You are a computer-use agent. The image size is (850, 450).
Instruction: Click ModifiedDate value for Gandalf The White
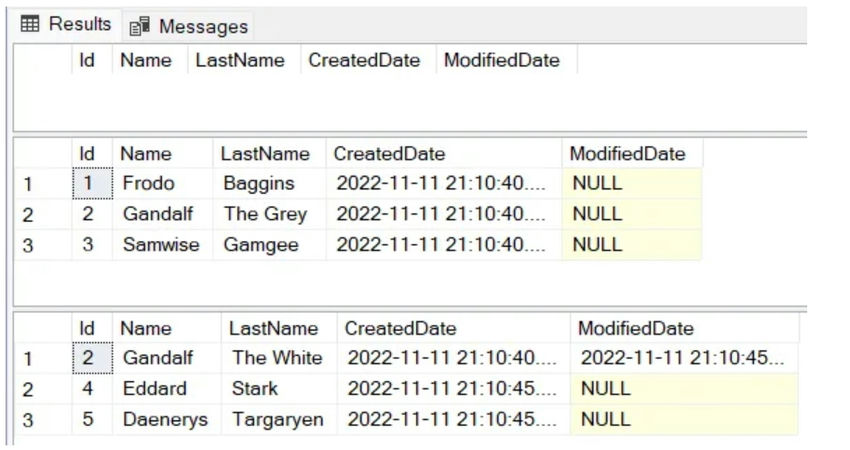pyautogui.click(x=683, y=357)
